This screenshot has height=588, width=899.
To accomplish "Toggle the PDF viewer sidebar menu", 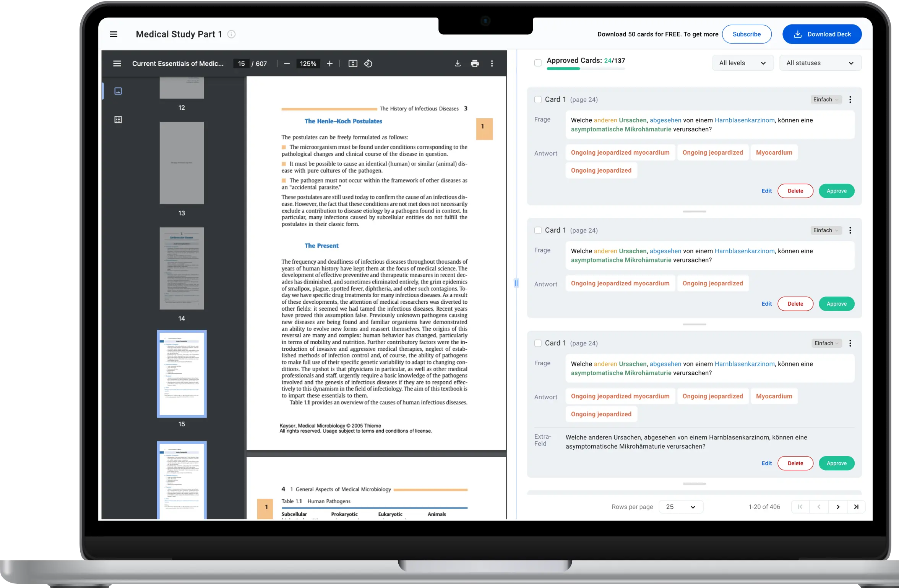I will click(117, 63).
